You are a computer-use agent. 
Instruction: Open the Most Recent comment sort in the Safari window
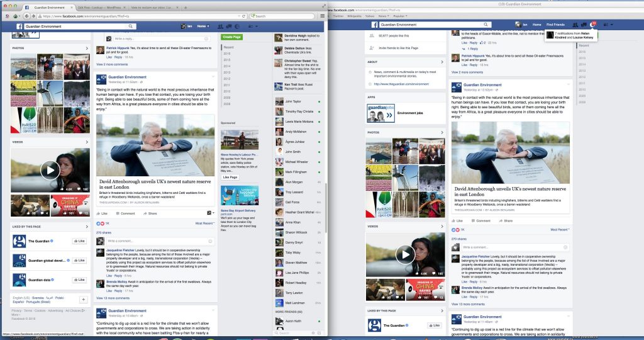click(x=560, y=229)
